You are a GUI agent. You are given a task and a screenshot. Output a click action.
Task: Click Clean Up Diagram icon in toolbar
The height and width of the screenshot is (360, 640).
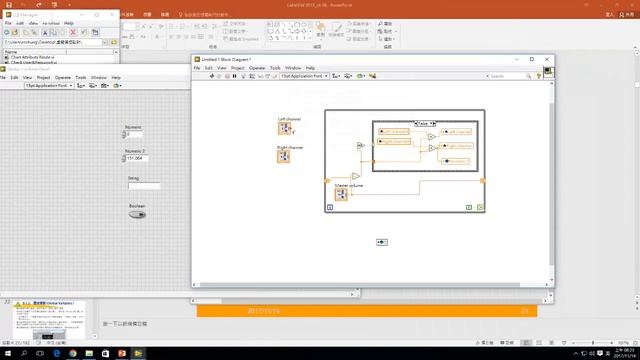(373, 76)
